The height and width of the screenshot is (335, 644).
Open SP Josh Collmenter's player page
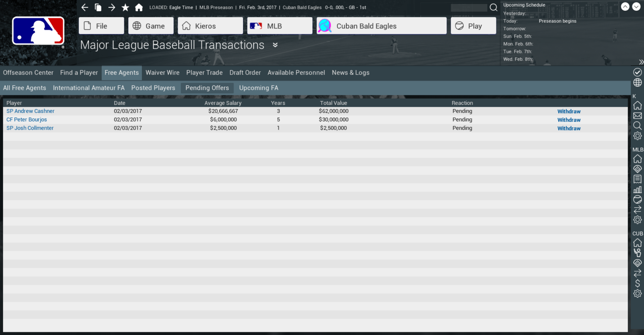30,128
